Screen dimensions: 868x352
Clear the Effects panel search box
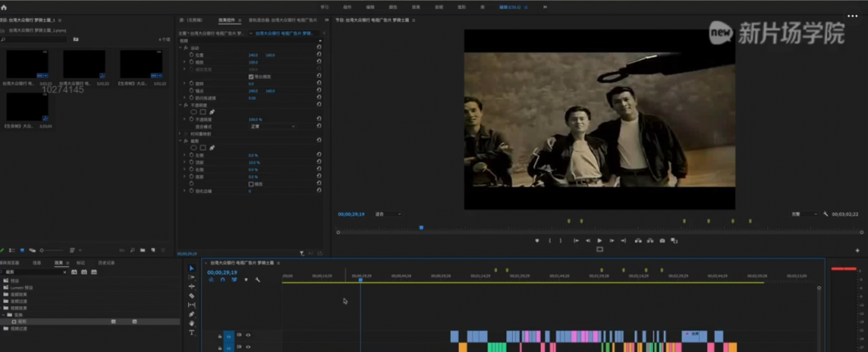click(64, 272)
